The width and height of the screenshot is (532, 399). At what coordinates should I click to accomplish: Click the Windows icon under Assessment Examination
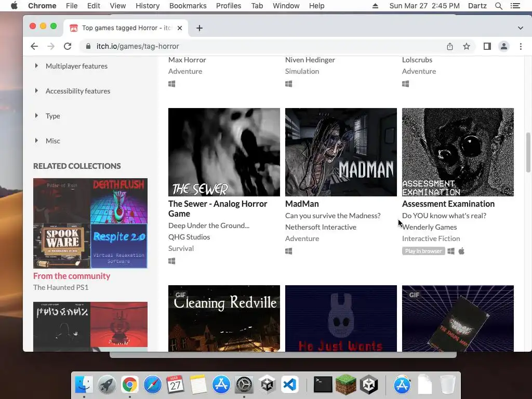[x=451, y=251]
